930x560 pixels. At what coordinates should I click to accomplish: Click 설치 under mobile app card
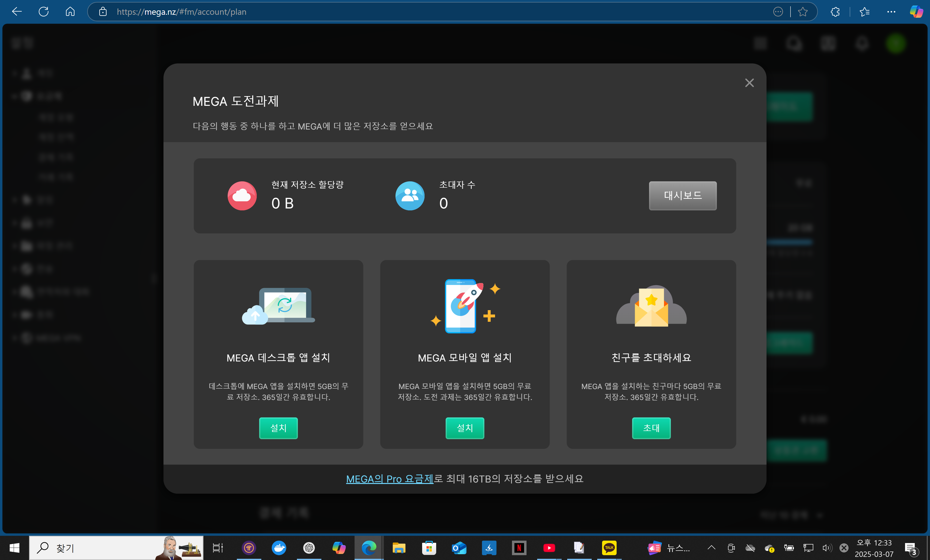click(x=465, y=428)
